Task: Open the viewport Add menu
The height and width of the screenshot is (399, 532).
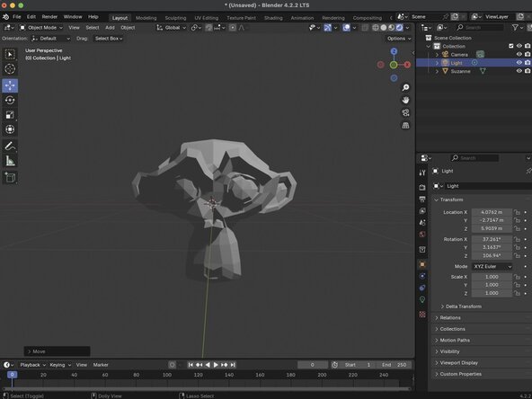Action: [110, 28]
